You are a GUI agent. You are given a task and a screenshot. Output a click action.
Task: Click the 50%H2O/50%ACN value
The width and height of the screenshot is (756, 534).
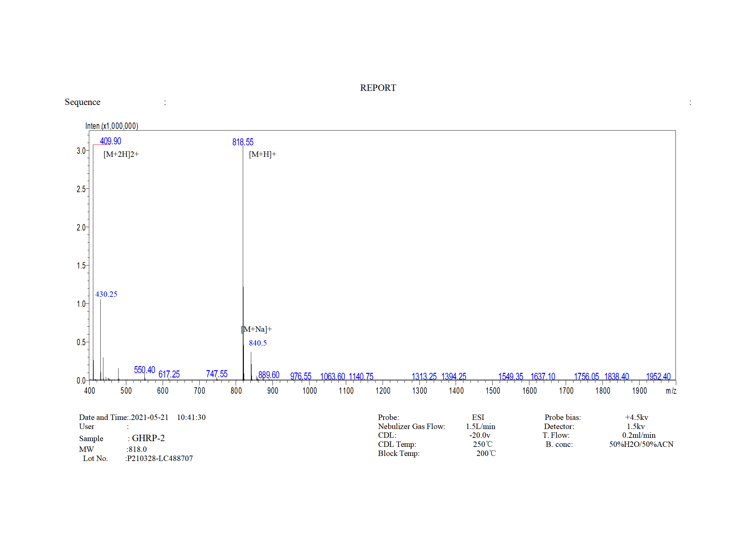click(x=641, y=444)
